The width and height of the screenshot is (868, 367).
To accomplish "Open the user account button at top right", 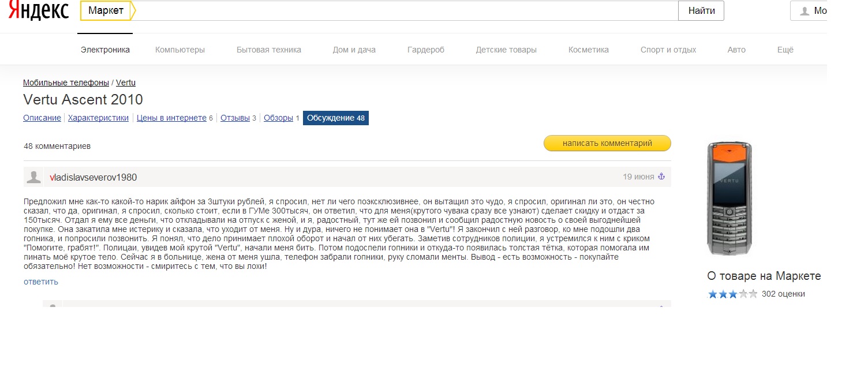I will [809, 10].
